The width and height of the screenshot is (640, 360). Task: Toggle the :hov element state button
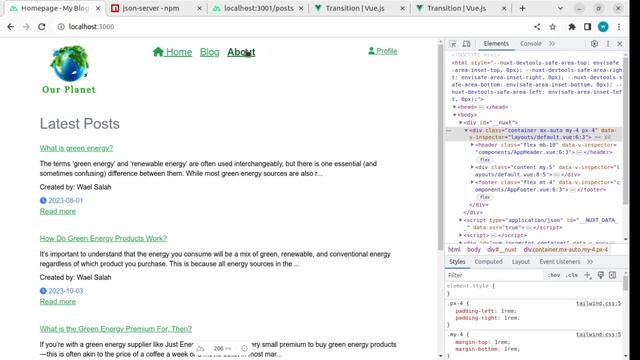(x=554, y=275)
